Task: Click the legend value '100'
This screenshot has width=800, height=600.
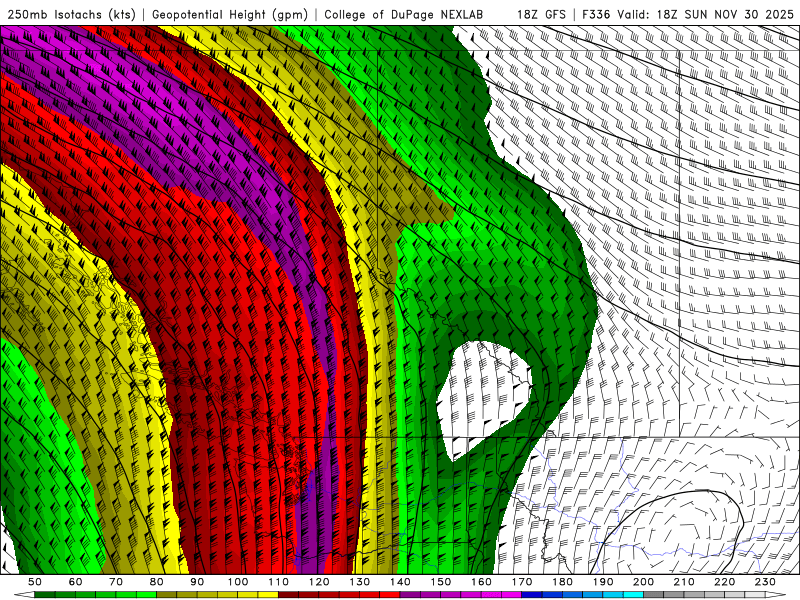Action: click(x=238, y=582)
